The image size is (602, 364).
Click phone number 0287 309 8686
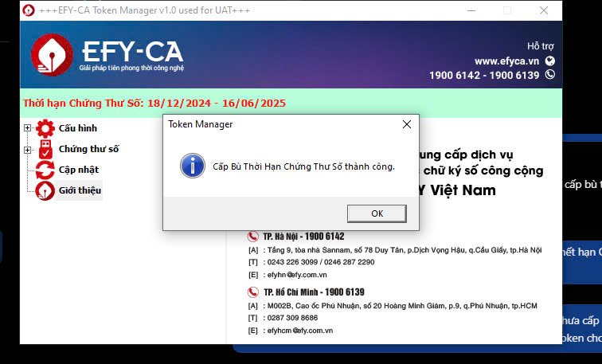coord(292,318)
